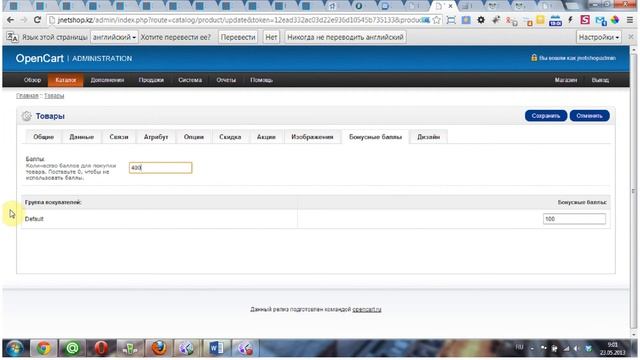Click the page vertical scrollbar
Viewport: 640px width, 360px height.
(x=633, y=191)
